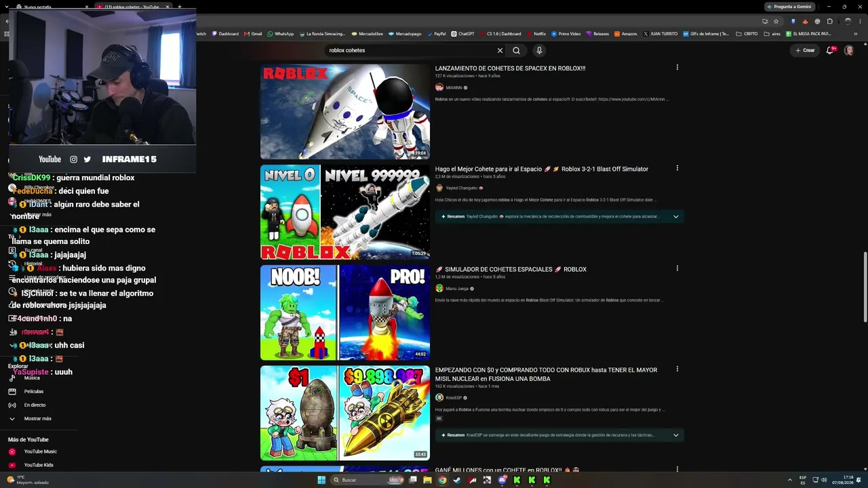Open a new browser tab
The width and height of the screenshot is (868, 488).
click(x=179, y=7)
